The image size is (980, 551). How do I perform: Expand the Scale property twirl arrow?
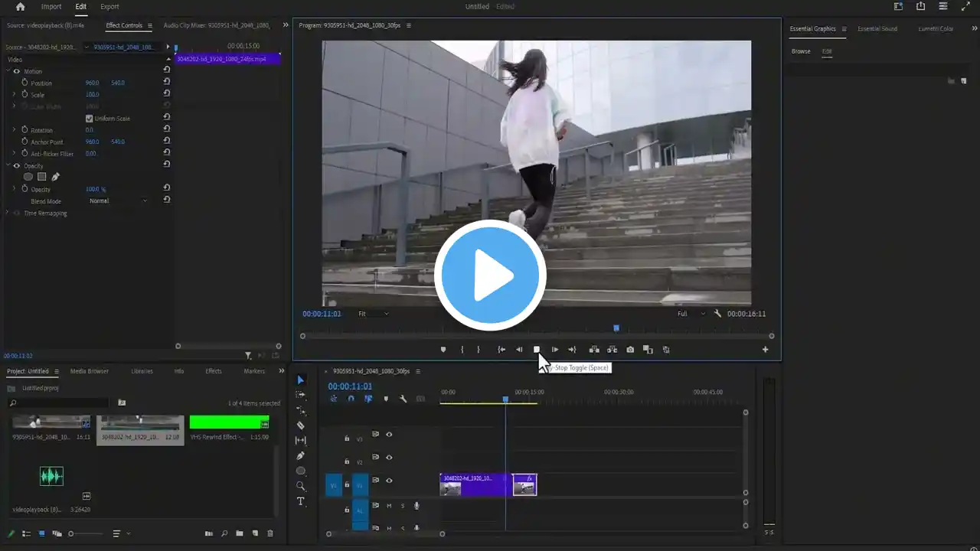14,95
